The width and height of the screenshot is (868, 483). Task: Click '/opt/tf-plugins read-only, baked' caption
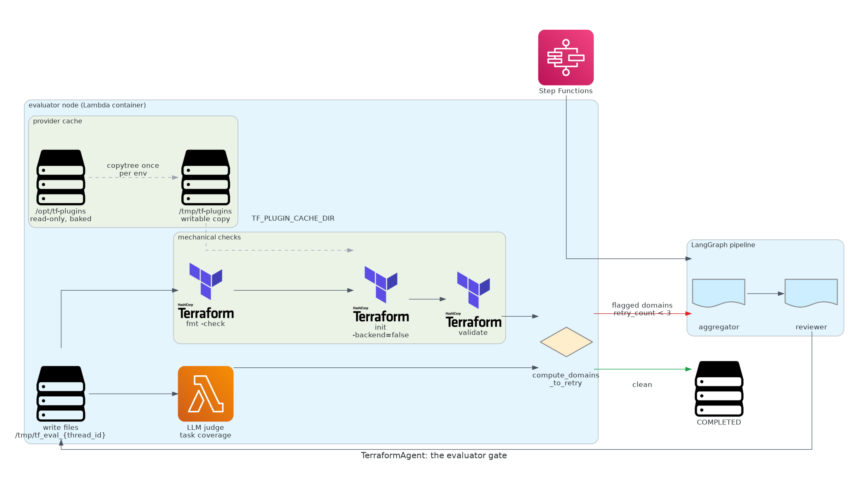61,215
